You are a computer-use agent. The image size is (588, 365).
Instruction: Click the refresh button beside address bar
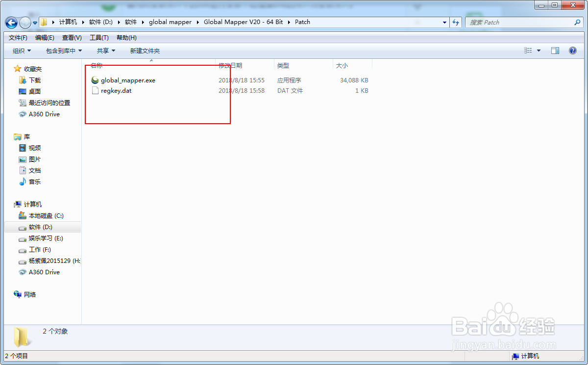pyautogui.click(x=456, y=23)
